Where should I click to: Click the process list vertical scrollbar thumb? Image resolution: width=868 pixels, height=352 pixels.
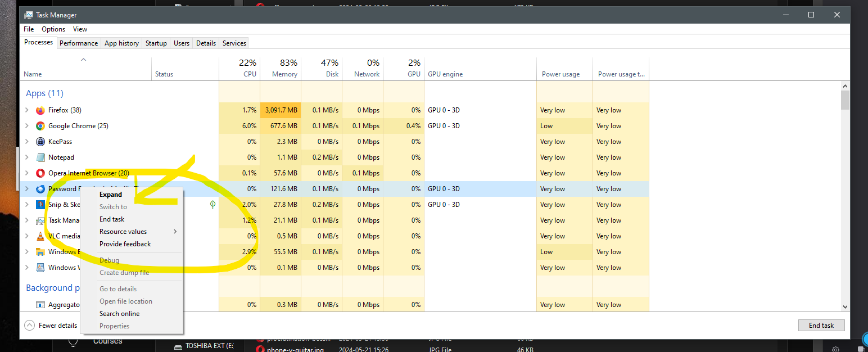pos(845,100)
